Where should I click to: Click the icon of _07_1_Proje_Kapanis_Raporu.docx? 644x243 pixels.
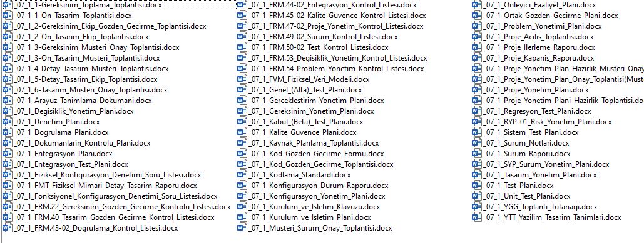tap(477, 57)
